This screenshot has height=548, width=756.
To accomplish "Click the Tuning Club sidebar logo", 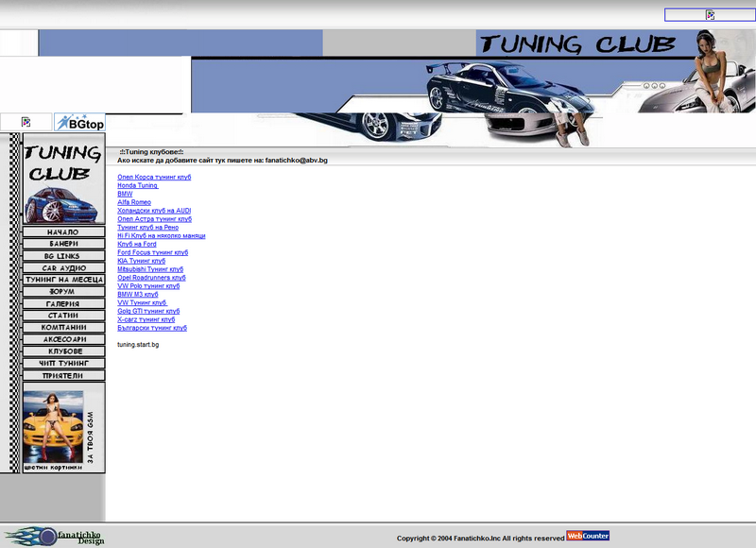I will point(63,179).
